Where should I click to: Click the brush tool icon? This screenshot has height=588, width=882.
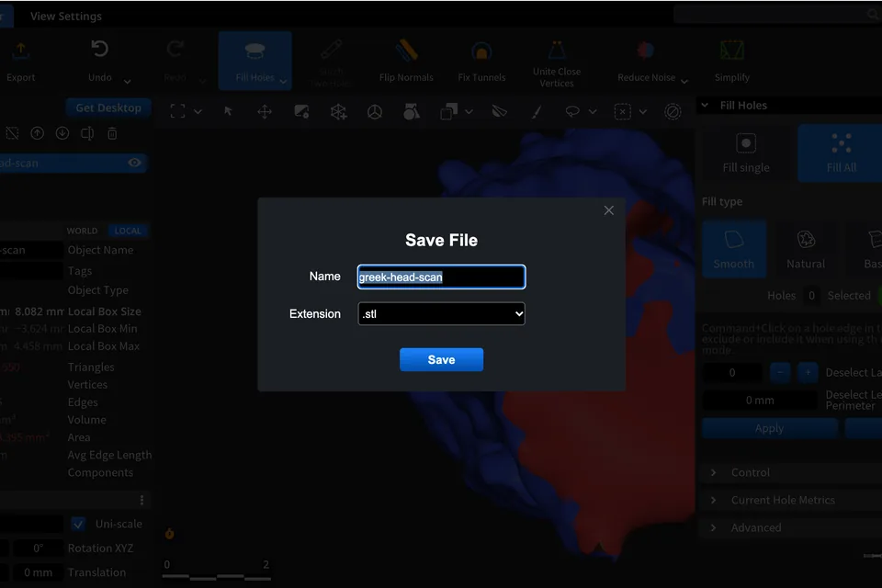click(537, 111)
